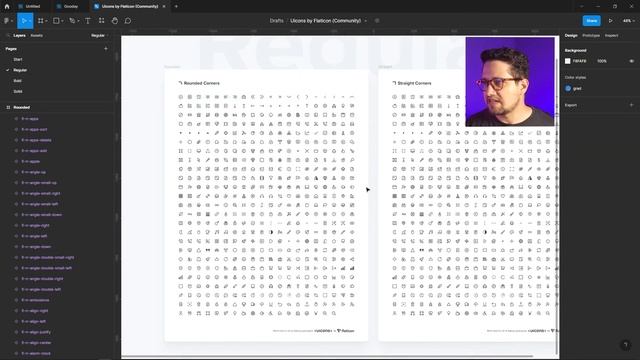Image resolution: width=640 pixels, height=360 pixels.
Task: Select the fi-rr-align-center layer
Action: point(36,342)
